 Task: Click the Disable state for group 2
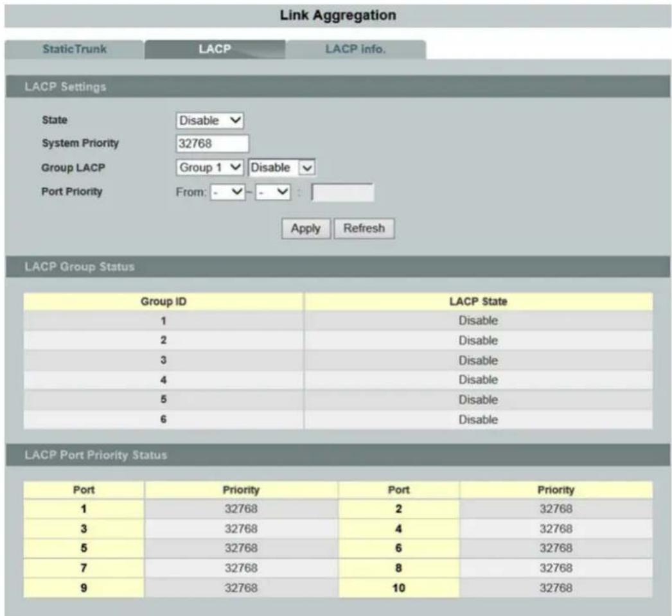point(478,340)
